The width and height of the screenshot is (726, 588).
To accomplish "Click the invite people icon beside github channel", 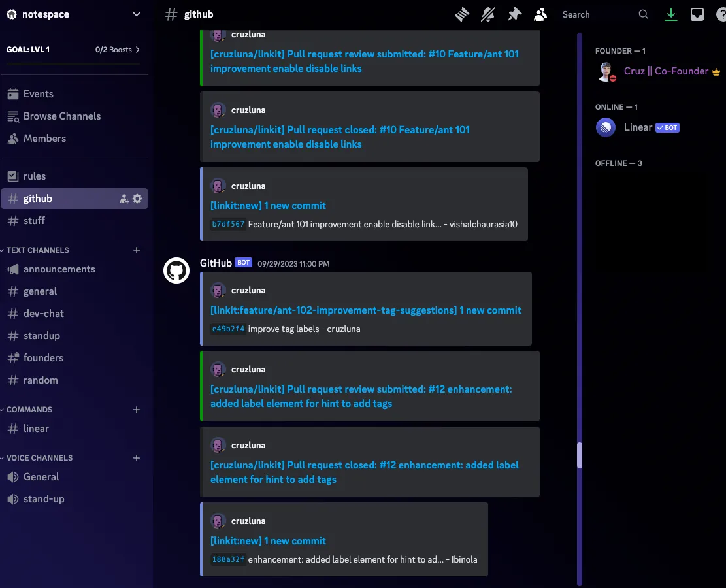I will coord(124,199).
